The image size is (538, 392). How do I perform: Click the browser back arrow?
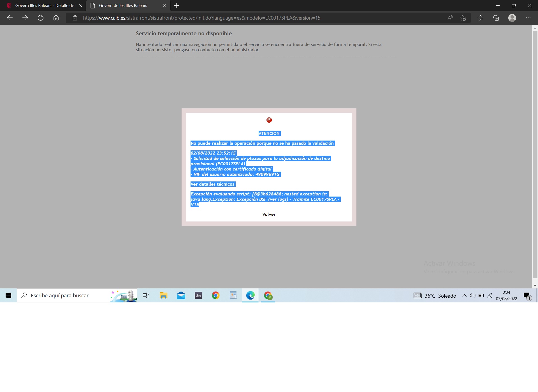click(x=10, y=18)
